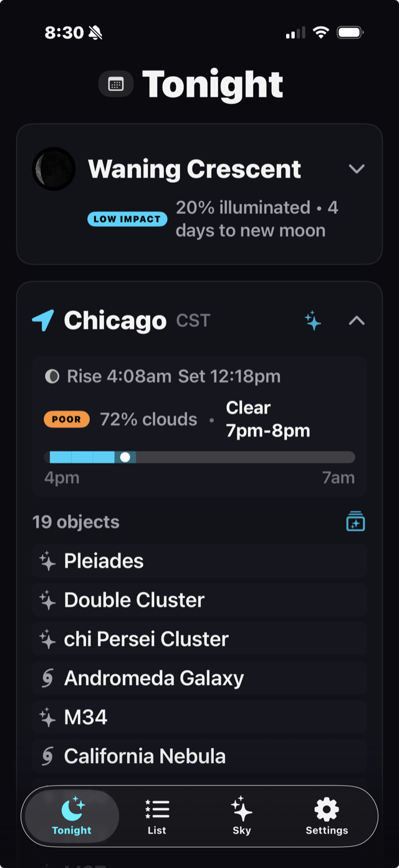This screenshot has width=399, height=868.
Task: Tap the Clear 7pm-8pm forecast text
Action: pyautogui.click(x=267, y=419)
